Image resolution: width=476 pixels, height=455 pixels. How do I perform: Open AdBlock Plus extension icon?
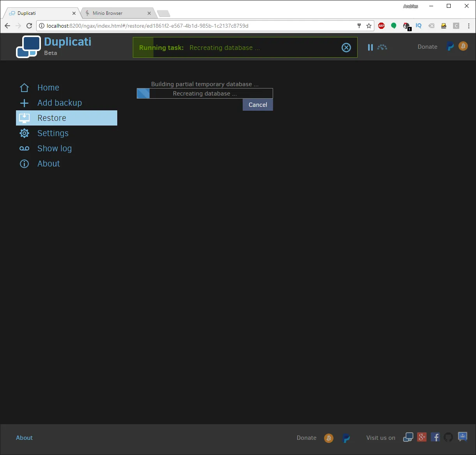pyautogui.click(x=381, y=26)
